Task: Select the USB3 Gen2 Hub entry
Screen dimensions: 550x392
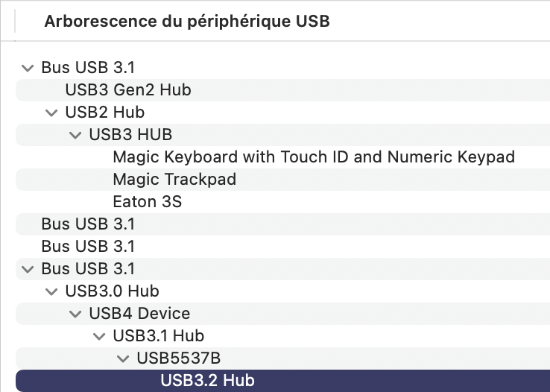Action: pyautogui.click(x=282, y=90)
